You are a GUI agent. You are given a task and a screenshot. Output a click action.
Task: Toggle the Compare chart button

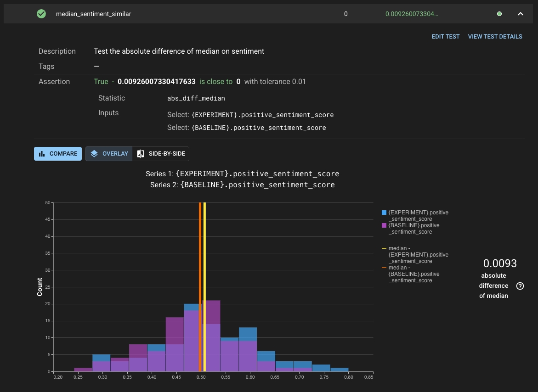[58, 154]
